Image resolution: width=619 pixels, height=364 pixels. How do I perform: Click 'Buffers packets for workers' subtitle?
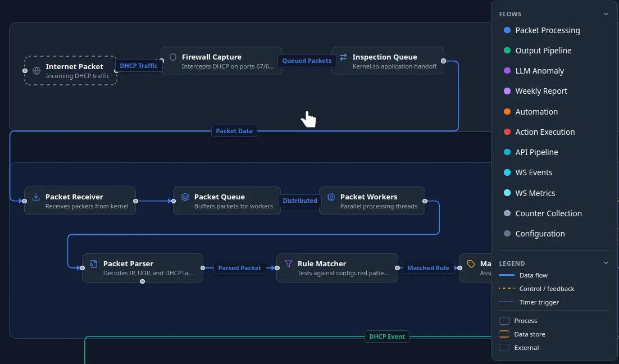pyautogui.click(x=233, y=206)
